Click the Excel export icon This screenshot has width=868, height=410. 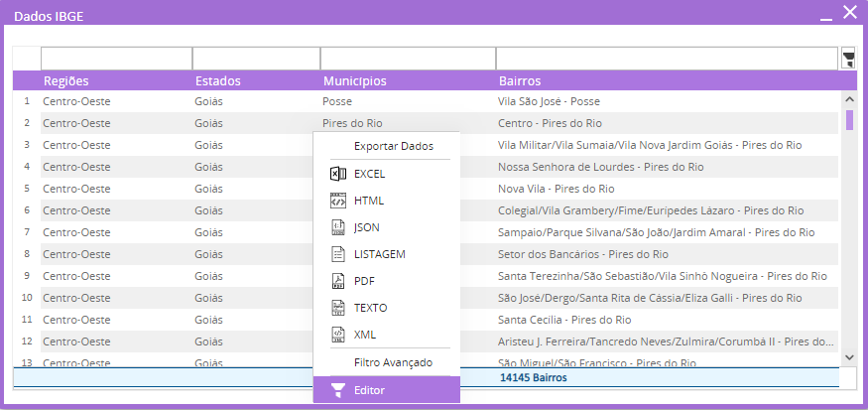(x=336, y=174)
